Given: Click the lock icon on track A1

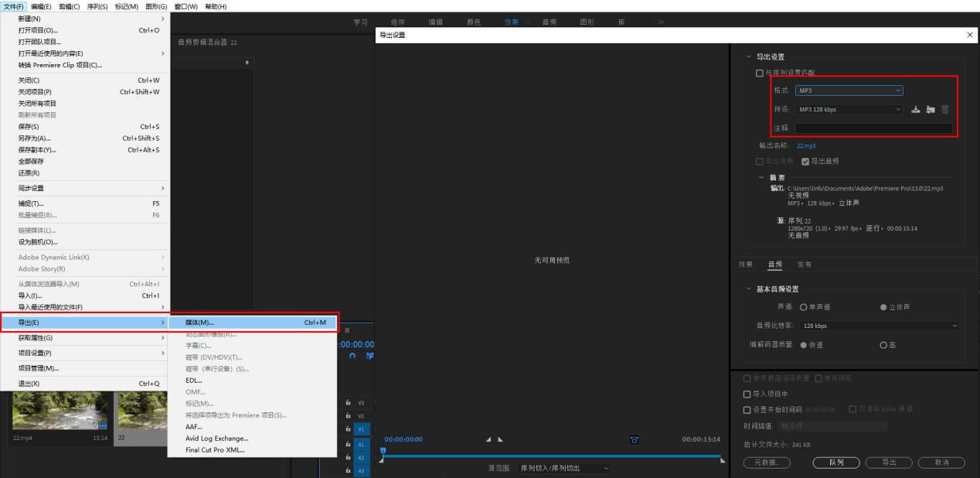Looking at the screenshot, I should pos(349,444).
